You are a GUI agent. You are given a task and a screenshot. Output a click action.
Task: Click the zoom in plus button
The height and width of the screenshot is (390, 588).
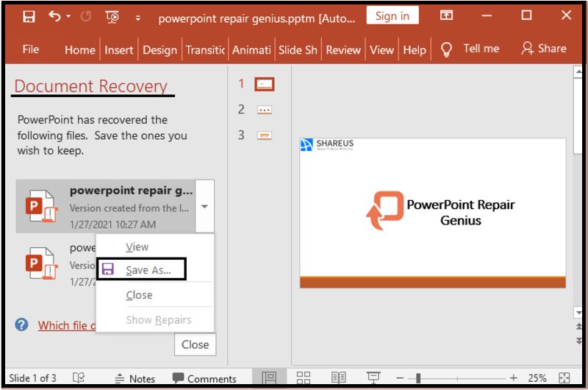[x=513, y=378]
